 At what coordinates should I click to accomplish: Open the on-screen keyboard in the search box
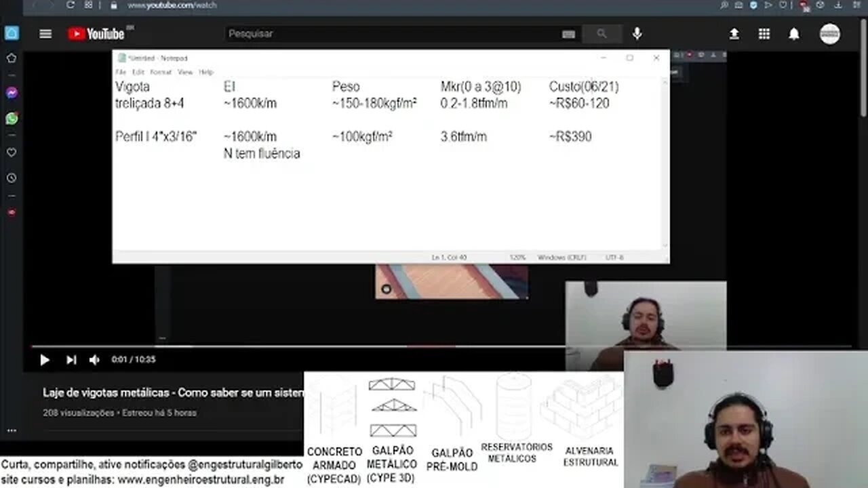tap(569, 34)
